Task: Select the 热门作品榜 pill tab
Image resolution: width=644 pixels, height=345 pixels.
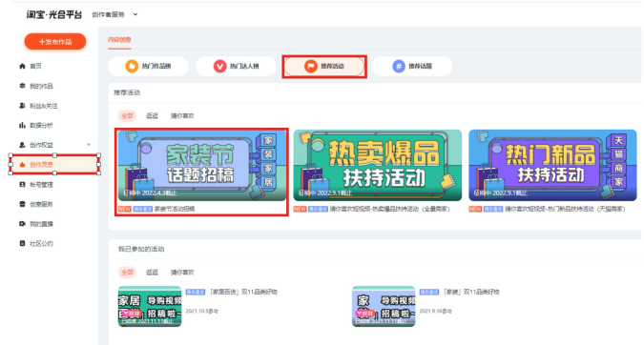Action: 148,66
